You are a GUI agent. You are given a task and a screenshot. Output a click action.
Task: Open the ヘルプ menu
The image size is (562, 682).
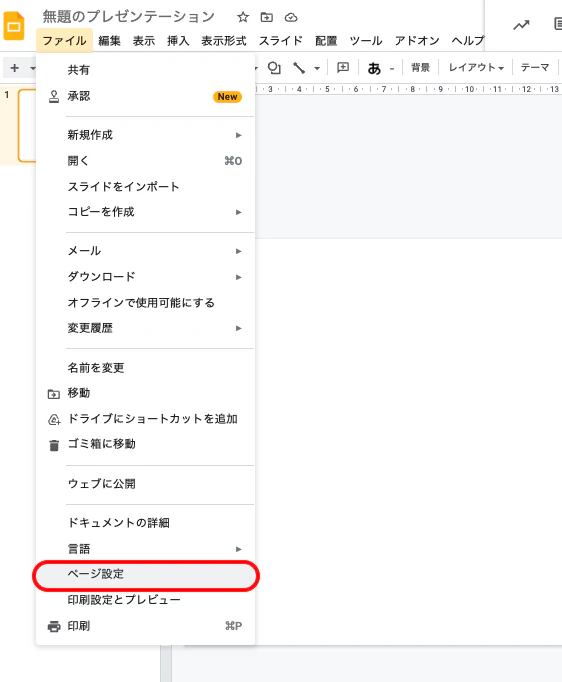(468, 41)
